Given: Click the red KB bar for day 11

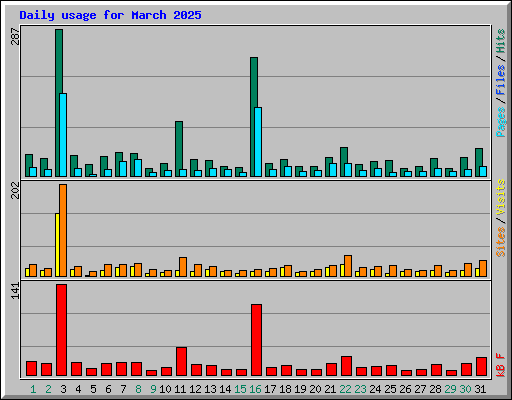Looking at the screenshot, I should pyautogui.click(x=181, y=362).
